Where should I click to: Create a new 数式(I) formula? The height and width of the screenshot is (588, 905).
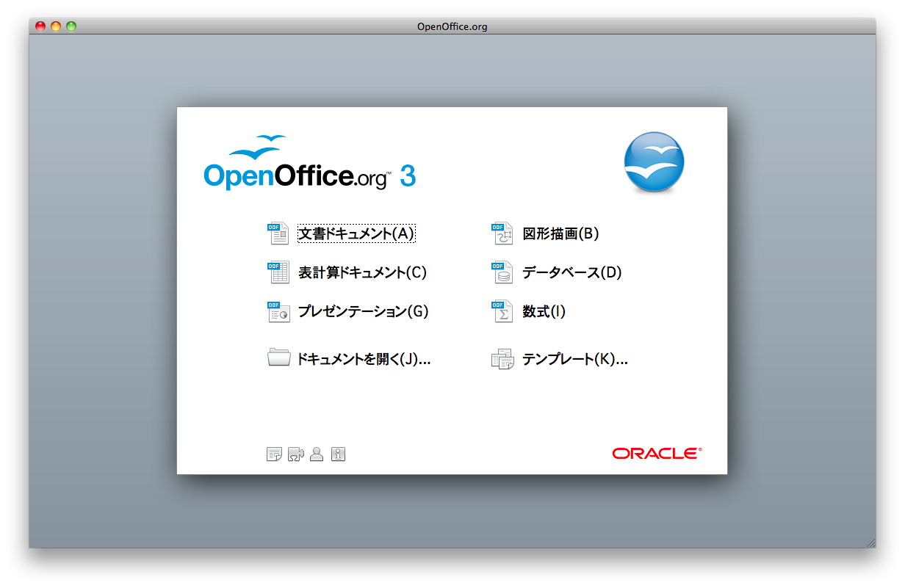point(528,311)
